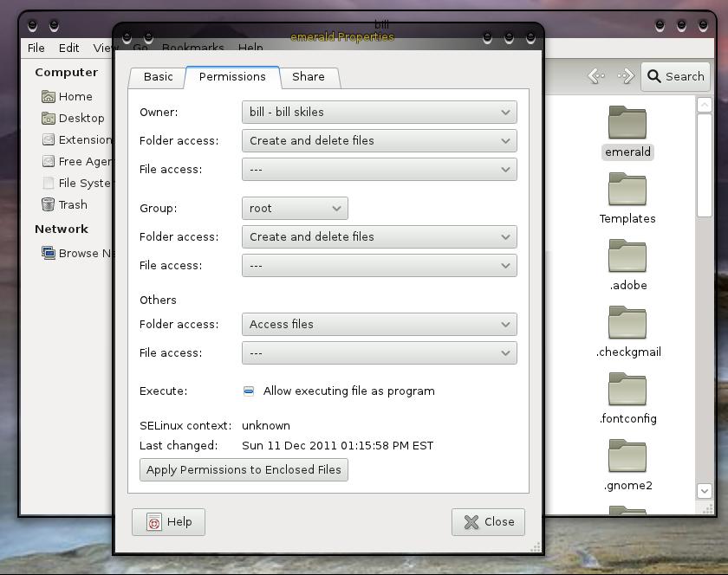Image resolution: width=728 pixels, height=575 pixels.
Task: Click Apply Permissions to Enclosed Files
Action: click(x=244, y=469)
